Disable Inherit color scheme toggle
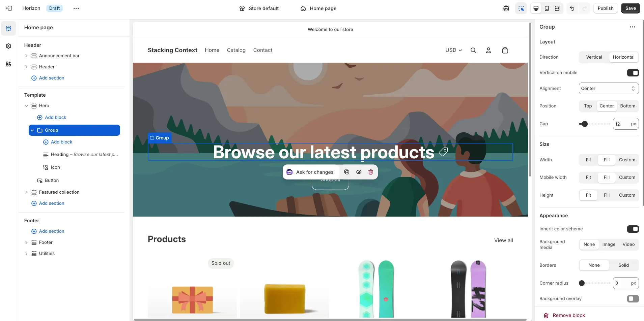This screenshot has width=644, height=321. (x=633, y=229)
